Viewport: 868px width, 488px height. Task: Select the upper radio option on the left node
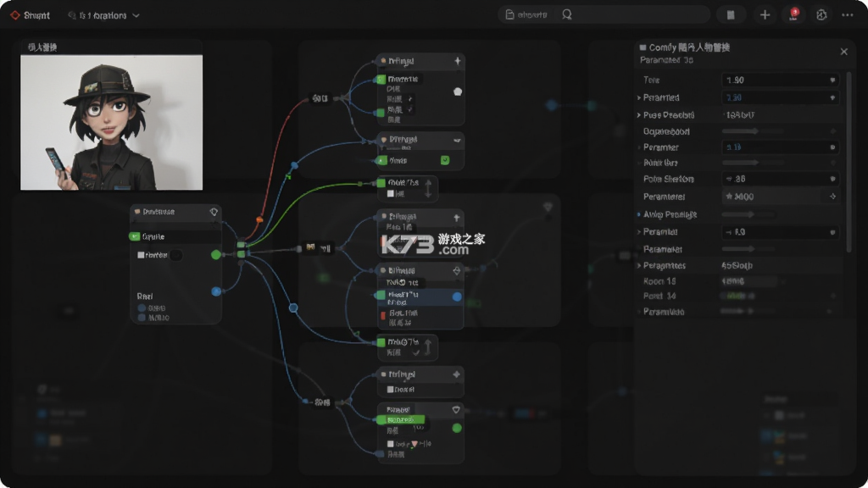click(x=142, y=308)
